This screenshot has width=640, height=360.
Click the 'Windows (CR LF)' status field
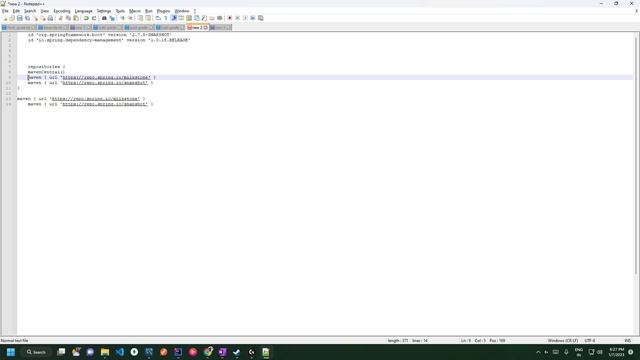click(562, 340)
